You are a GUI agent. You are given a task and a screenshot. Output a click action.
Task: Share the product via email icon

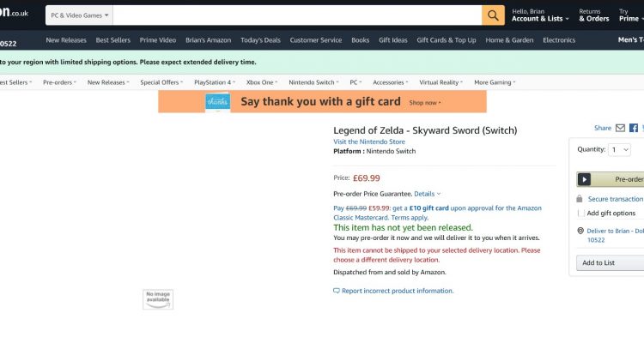coord(620,128)
